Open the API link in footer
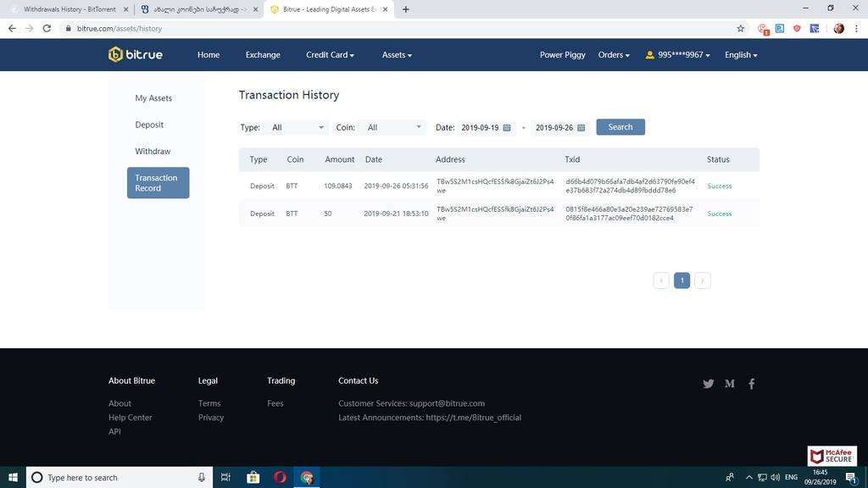Screen dimensions: 868x488 114,431
